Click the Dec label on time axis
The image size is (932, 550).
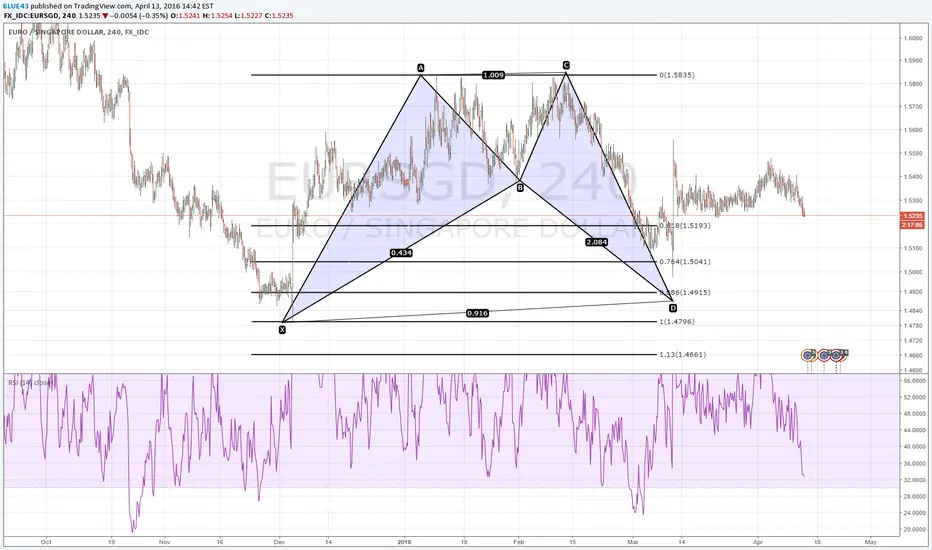click(279, 542)
